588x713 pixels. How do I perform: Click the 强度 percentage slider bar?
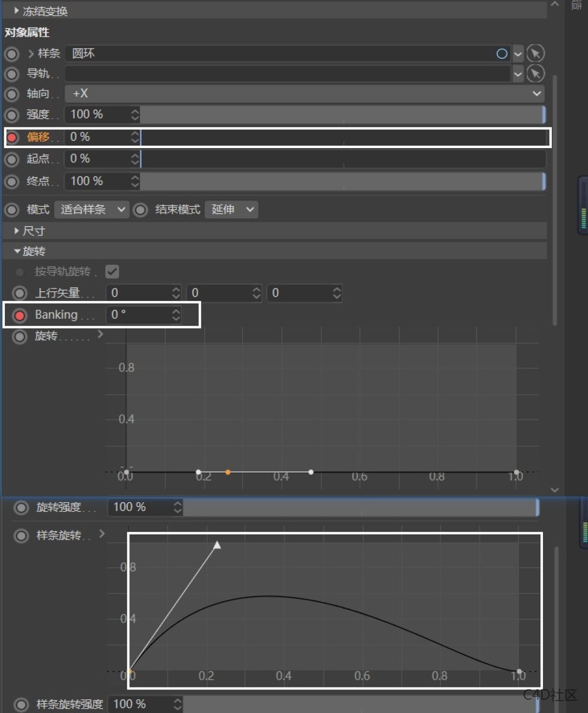pos(343,115)
